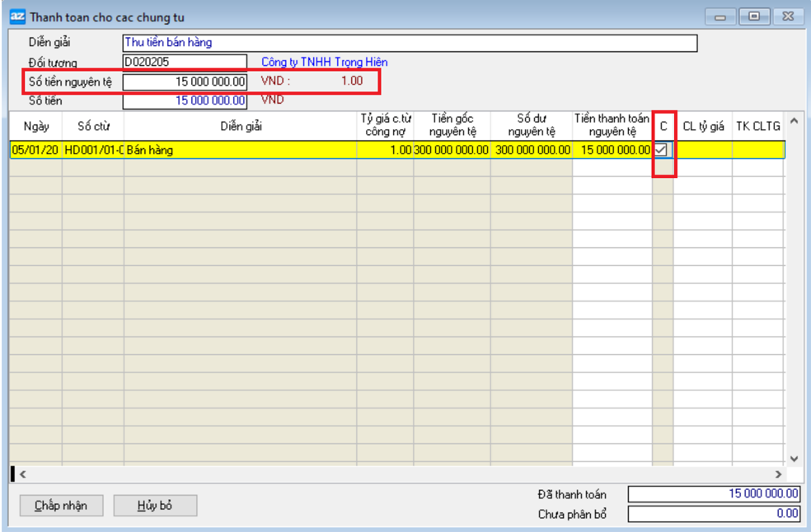811x532 pixels.
Task: Uncheck the C checkbox for Bán hàng row
Action: pos(661,150)
